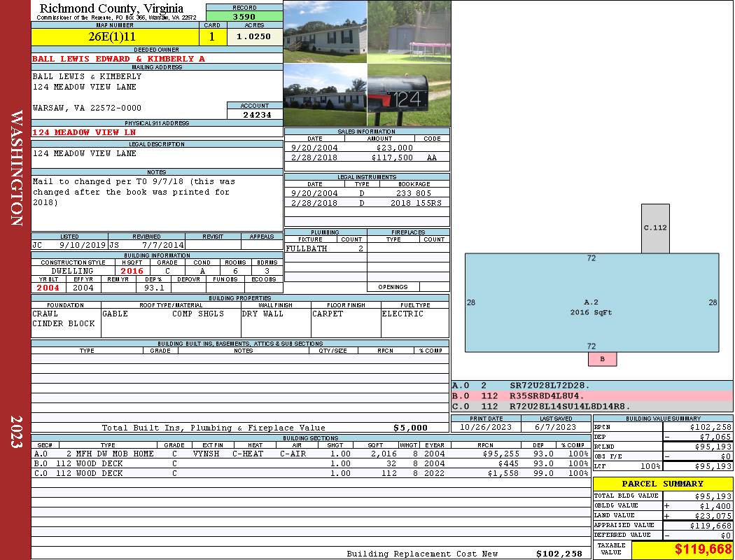Screen dimensions: 735x560
Task: Select the pink B sketch block
Action: coord(602,359)
